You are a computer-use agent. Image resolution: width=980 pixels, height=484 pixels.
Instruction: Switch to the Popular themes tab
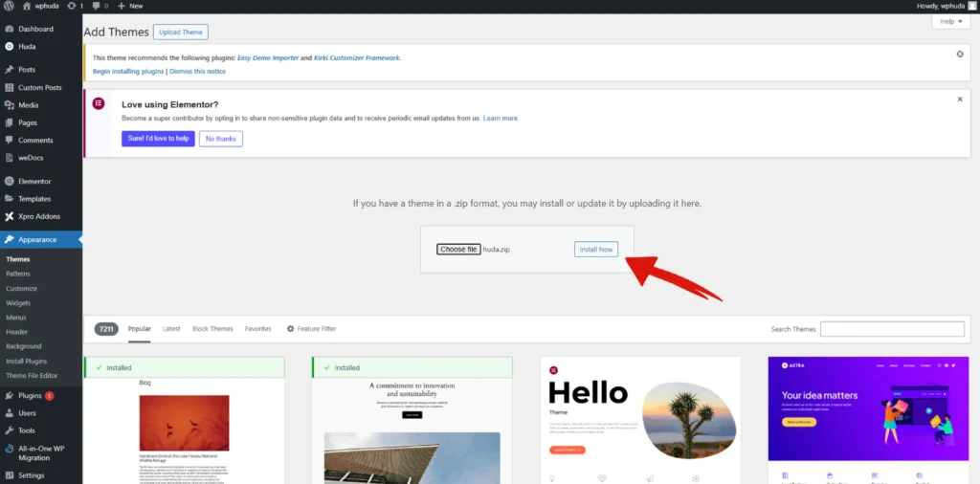140,328
